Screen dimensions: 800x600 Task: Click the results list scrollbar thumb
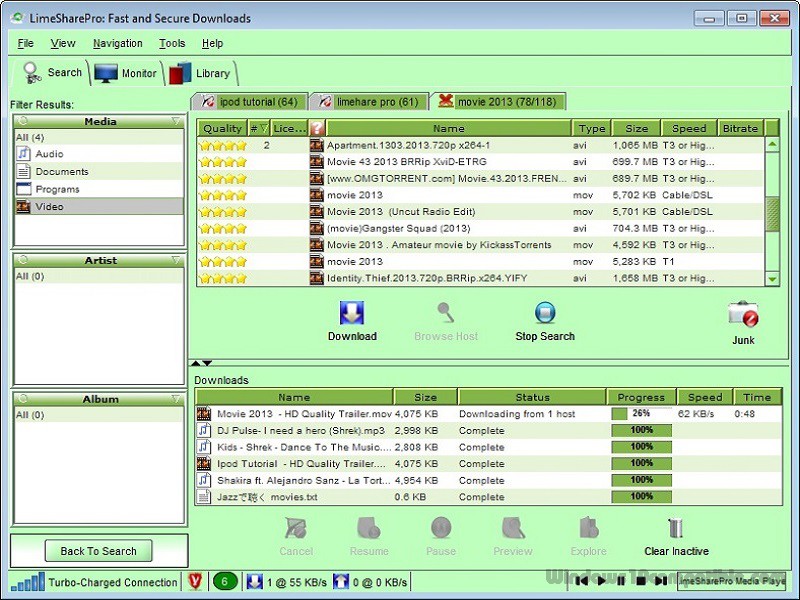772,214
